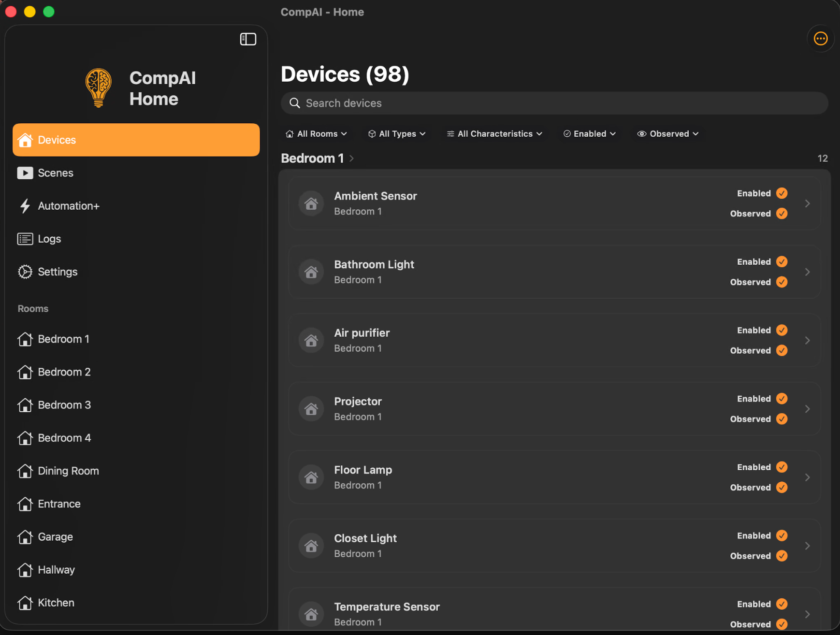Click the Scenes play icon in sidebar
The width and height of the screenshot is (840, 635).
tap(25, 173)
